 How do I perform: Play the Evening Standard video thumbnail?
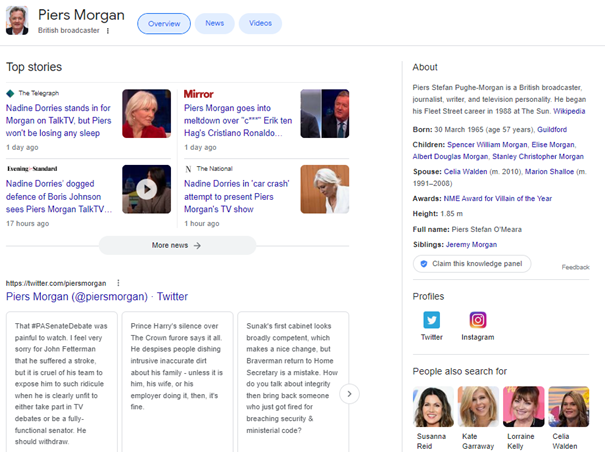147,189
